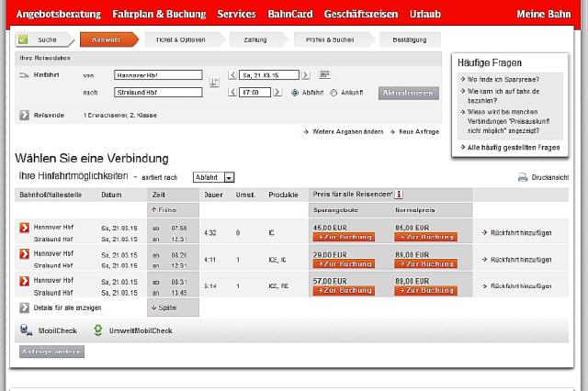This screenshot has width=588, height=391.
Task: Select the Auswahl step
Action: [108, 39]
